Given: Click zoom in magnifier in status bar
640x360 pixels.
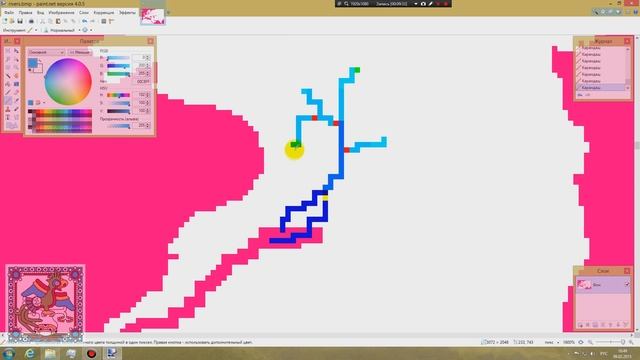Looking at the screenshot, I should tap(631, 342).
